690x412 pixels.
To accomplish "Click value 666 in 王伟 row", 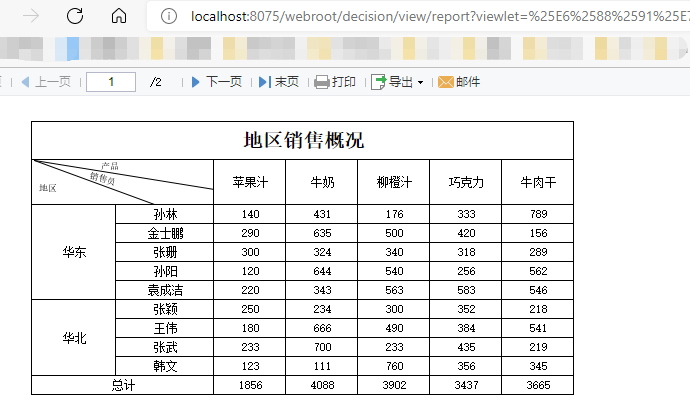I will [x=322, y=328].
